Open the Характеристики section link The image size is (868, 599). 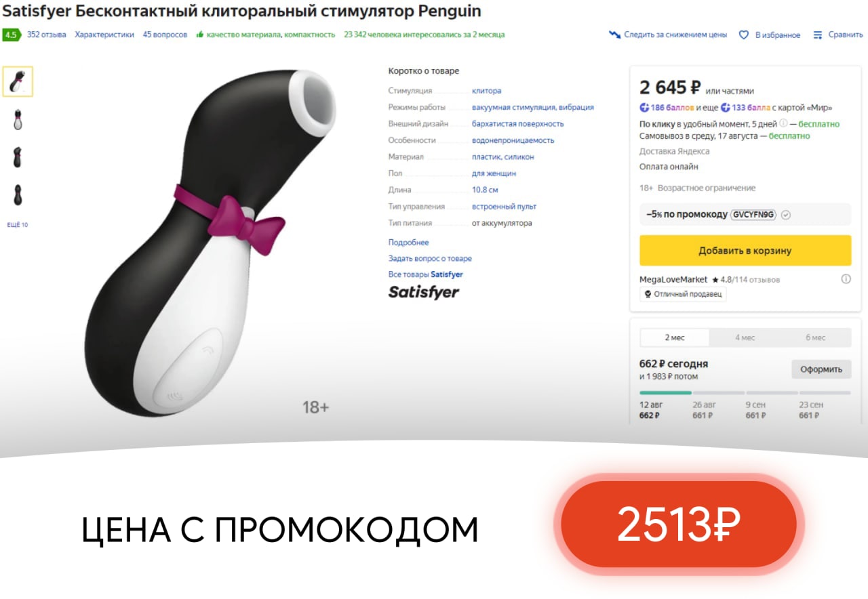point(104,35)
